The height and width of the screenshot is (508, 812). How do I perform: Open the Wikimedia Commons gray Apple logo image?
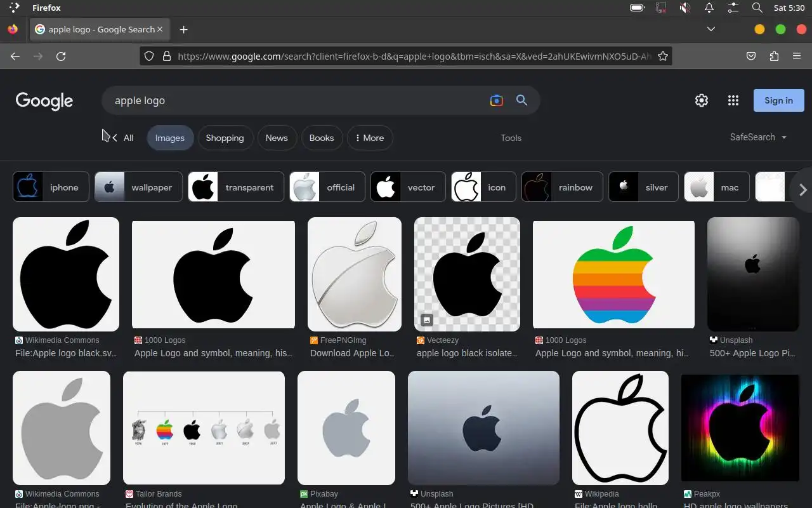click(62, 428)
